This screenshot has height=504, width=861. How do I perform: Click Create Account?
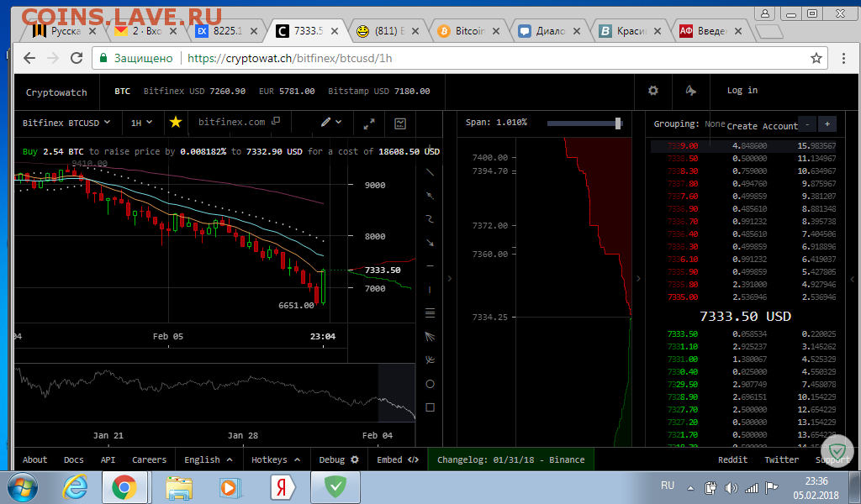[762, 126]
